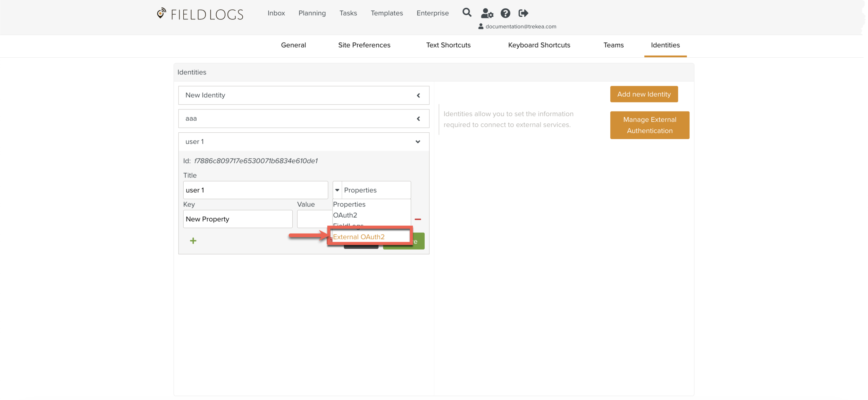The height and width of the screenshot is (400, 868).
Task: Click the search magnifier icon
Action: click(x=467, y=13)
